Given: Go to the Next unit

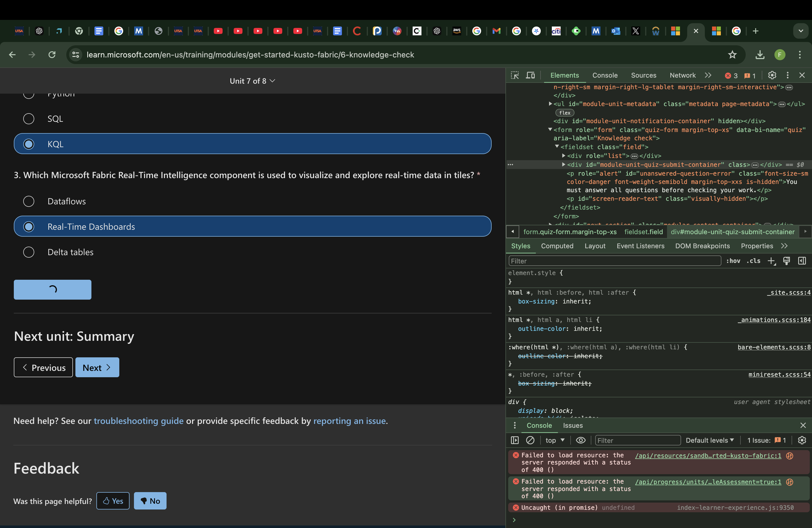Looking at the screenshot, I should [x=97, y=367].
